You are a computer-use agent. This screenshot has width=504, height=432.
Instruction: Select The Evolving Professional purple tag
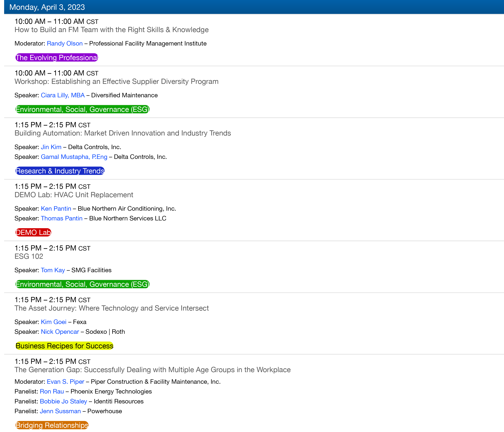tap(57, 58)
